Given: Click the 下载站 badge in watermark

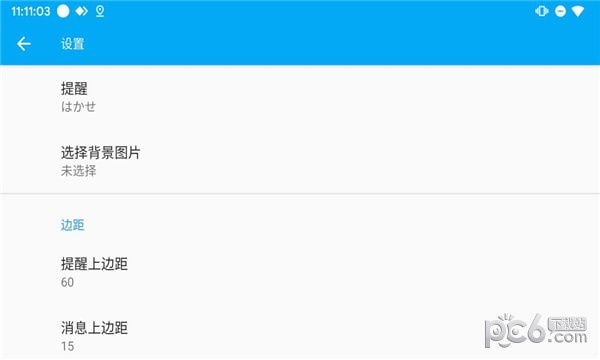Looking at the screenshot, I should [568, 324].
